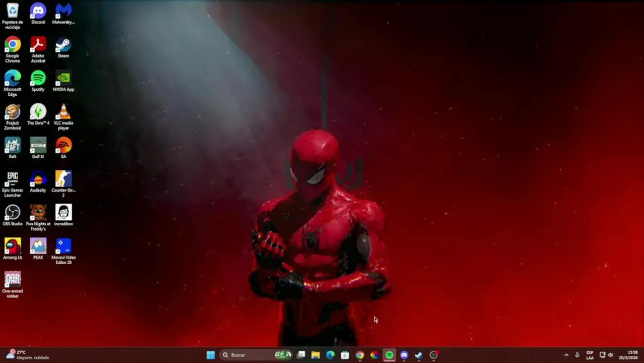Select the PEAK desktop shortcut

[38, 249]
